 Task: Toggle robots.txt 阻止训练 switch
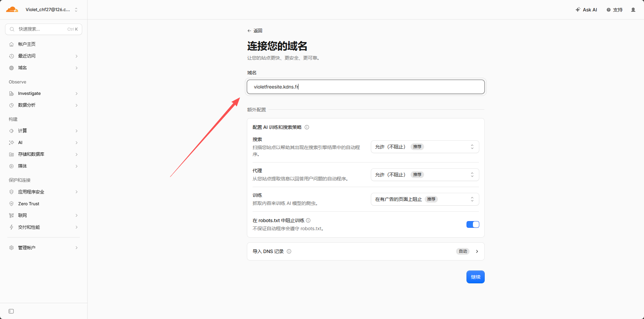click(473, 224)
